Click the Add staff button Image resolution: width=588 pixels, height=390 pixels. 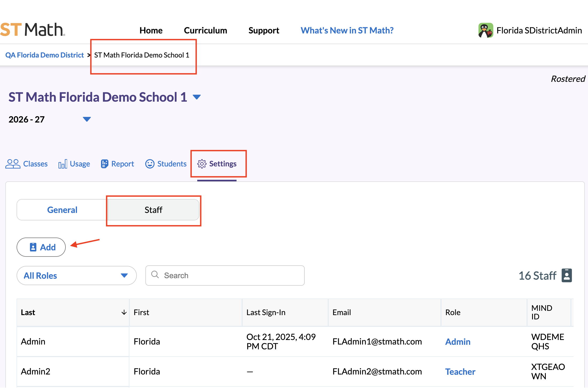[x=41, y=247]
